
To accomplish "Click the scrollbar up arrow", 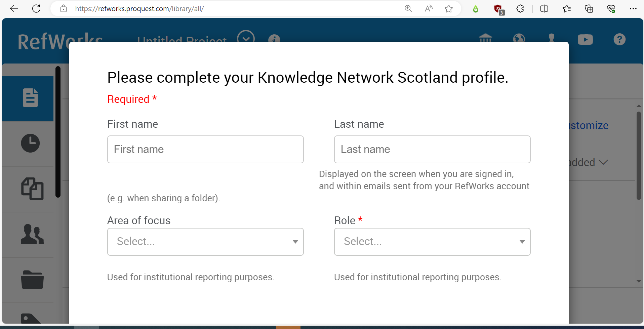I will coord(639,106).
